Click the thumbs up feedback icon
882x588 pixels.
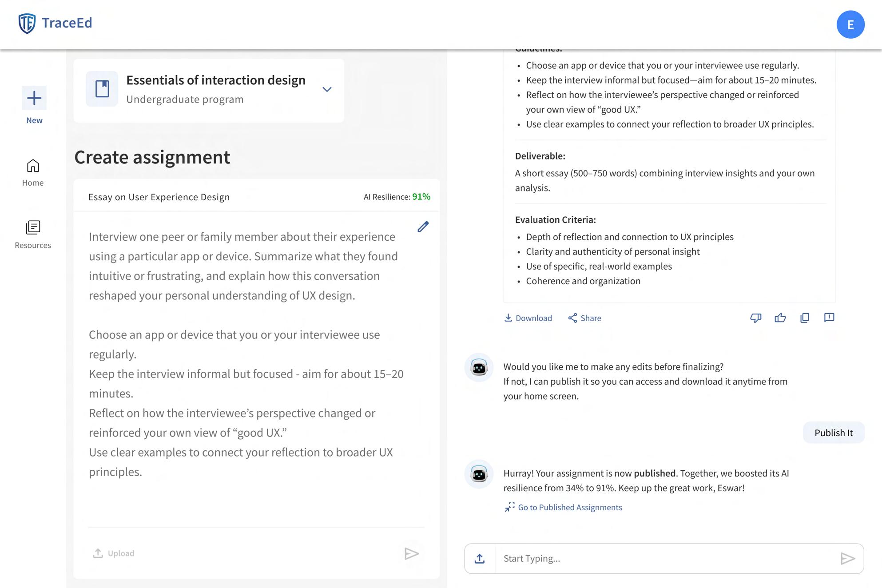(x=780, y=318)
